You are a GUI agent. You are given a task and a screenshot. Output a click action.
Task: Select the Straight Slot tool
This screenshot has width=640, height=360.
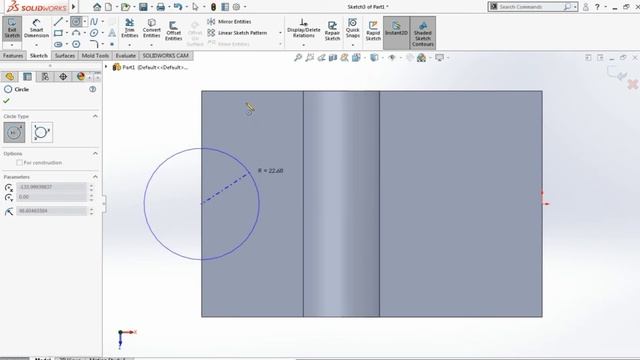pos(58,44)
